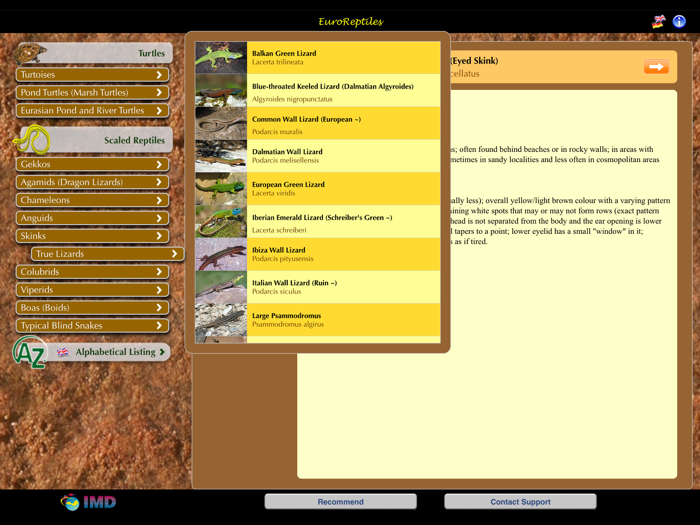Open Large Psammodromus photo thumbnail
Viewport: 700px width, 525px height.
tap(221, 320)
